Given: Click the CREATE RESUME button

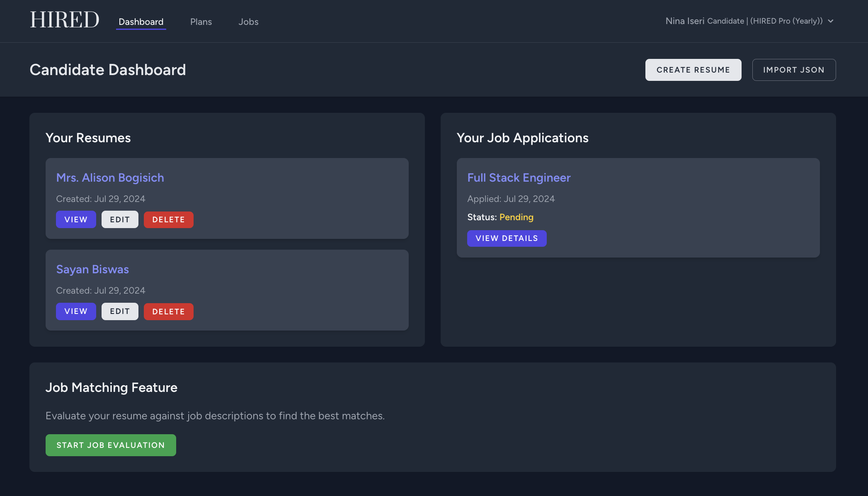Looking at the screenshot, I should coord(693,70).
